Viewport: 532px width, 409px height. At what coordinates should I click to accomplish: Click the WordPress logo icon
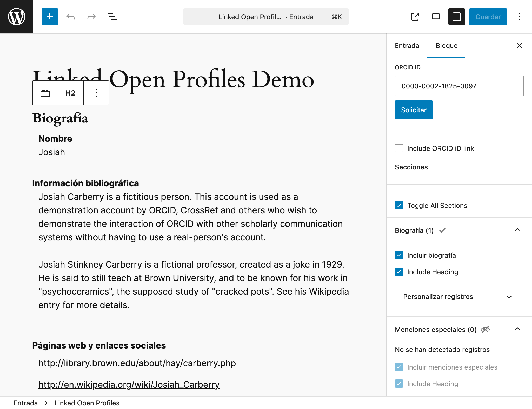pos(17,17)
